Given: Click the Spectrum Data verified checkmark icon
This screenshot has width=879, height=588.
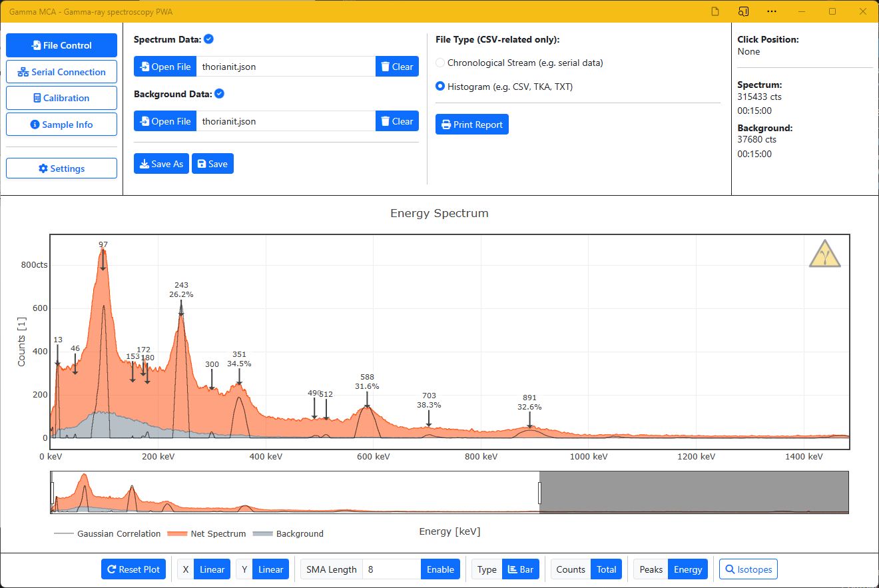Looking at the screenshot, I should point(208,39).
